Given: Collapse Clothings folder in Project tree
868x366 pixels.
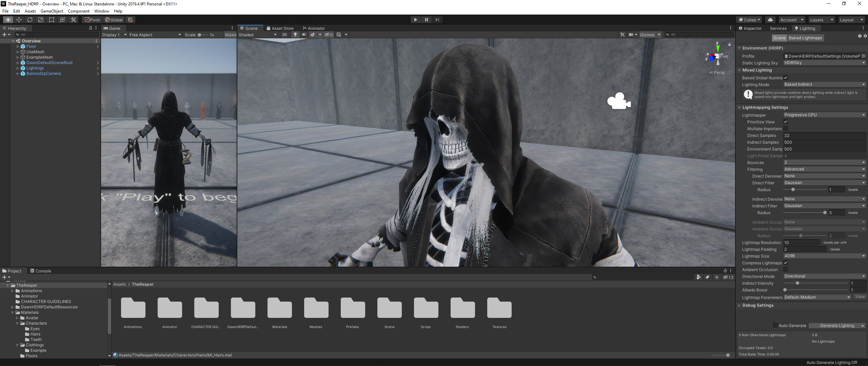Looking at the screenshot, I should [17, 345].
